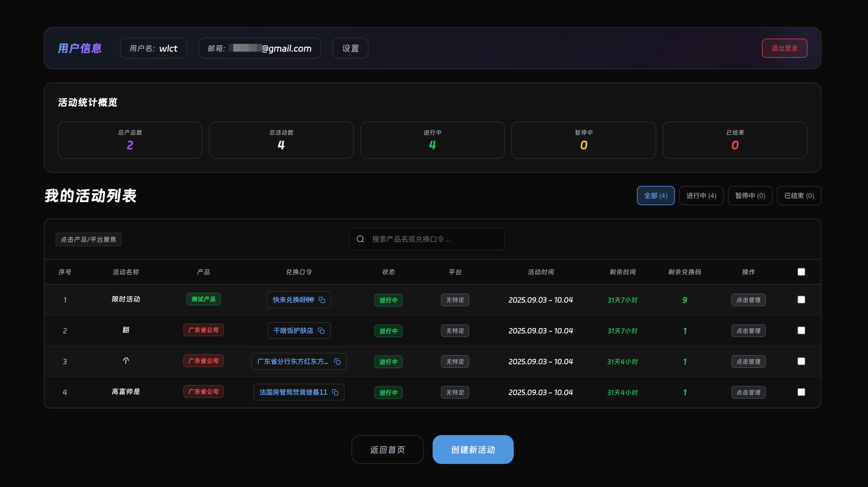Check the checkbox for row 2

click(801, 330)
